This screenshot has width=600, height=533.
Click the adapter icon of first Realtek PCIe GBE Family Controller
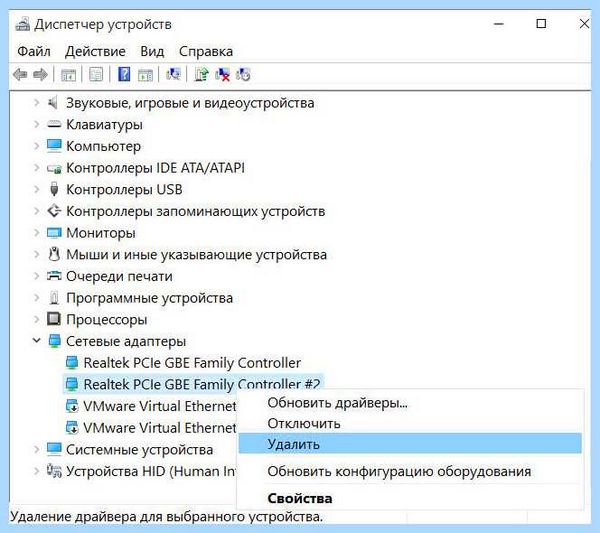[x=72, y=362]
